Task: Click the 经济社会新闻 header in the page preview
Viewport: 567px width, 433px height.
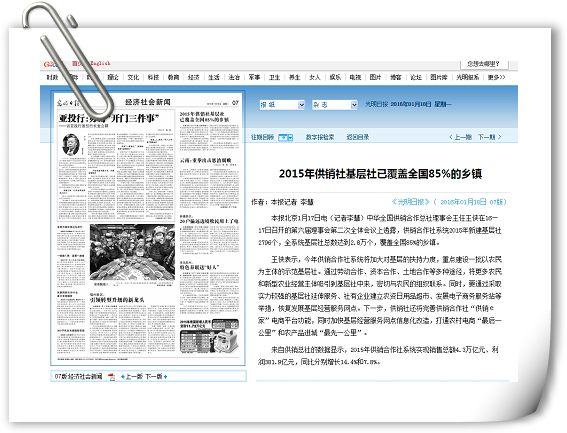Action: coord(148,102)
